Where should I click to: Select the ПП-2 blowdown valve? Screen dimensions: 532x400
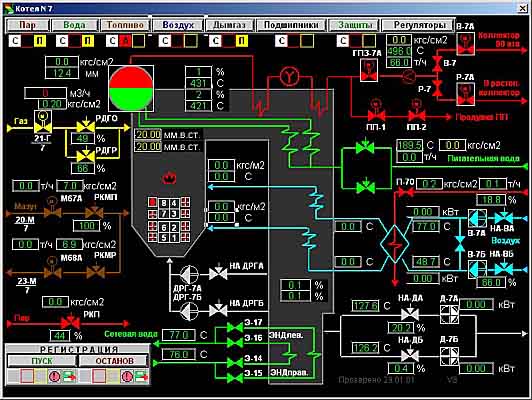coord(416,111)
